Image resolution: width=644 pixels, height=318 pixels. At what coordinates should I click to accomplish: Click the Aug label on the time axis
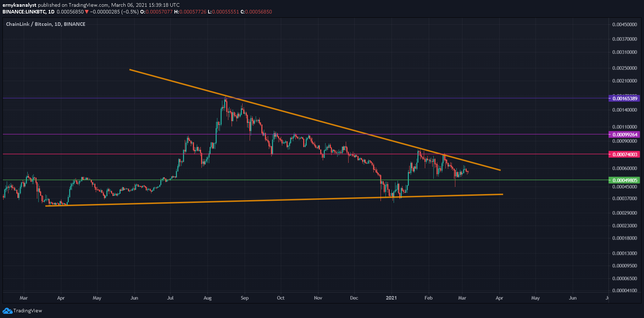(207, 298)
